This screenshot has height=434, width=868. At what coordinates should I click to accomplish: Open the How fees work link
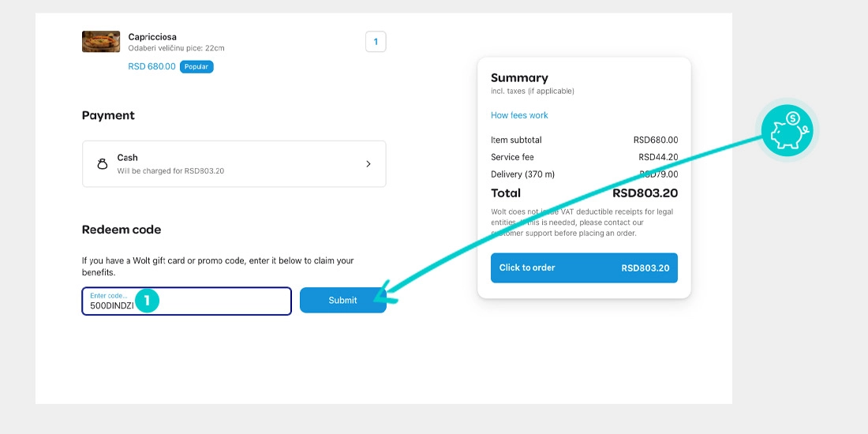(x=519, y=115)
